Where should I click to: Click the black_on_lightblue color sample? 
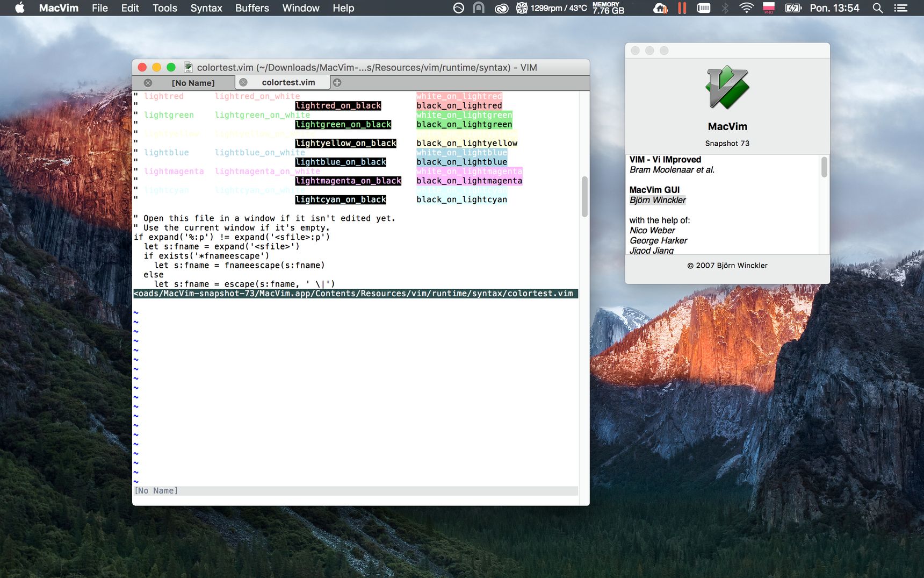pos(462,162)
